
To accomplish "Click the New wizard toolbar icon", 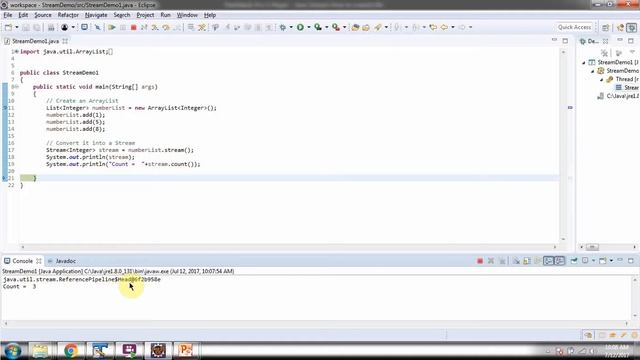I will click(8, 27).
